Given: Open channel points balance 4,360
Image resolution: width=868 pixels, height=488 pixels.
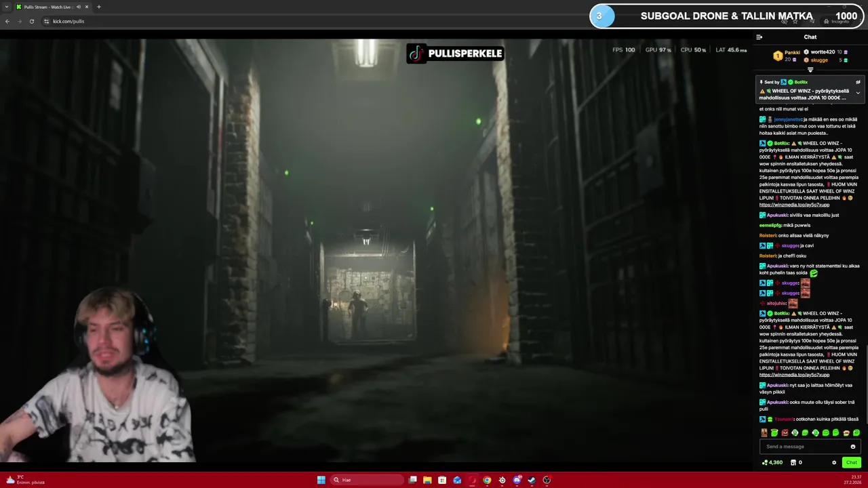Looking at the screenshot, I should pyautogui.click(x=772, y=463).
